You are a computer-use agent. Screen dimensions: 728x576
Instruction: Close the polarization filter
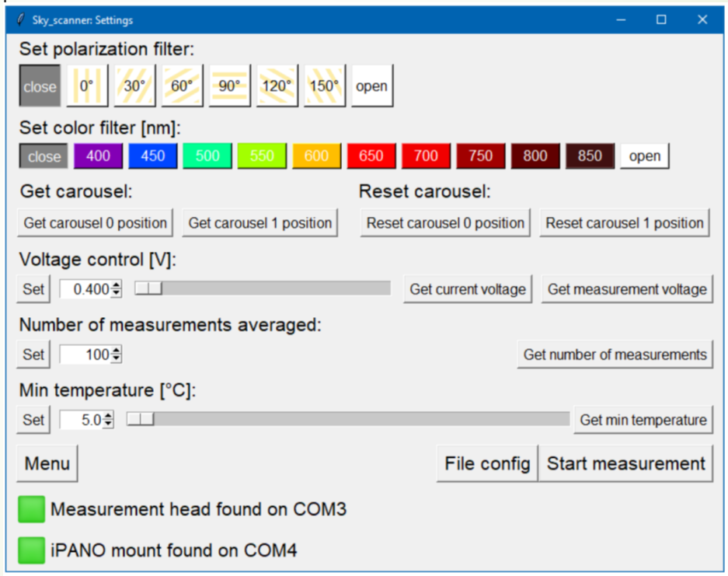point(40,86)
